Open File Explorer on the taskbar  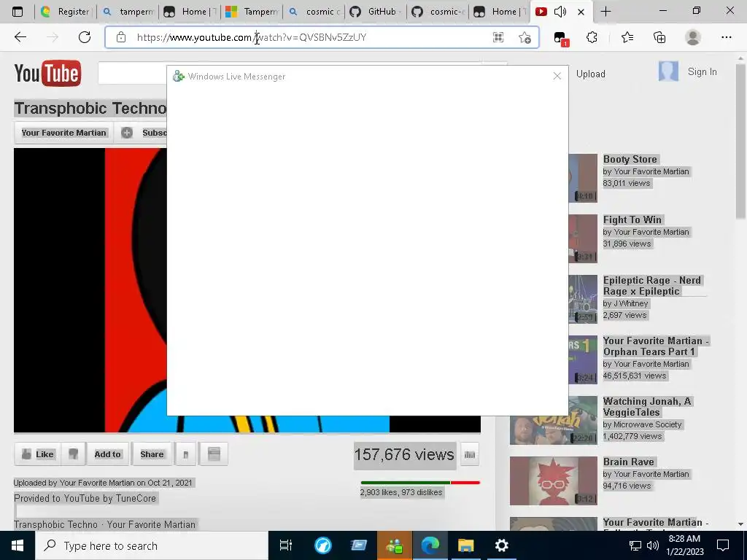(x=465, y=545)
